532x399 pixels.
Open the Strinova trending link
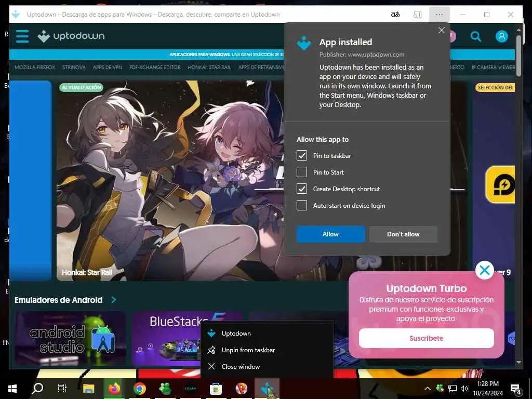[x=74, y=67]
